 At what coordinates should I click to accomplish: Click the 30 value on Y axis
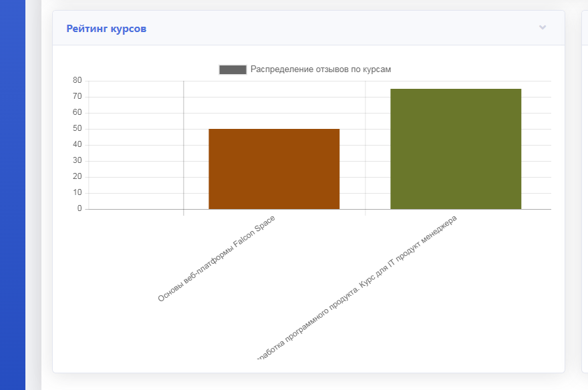coord(77,161)
